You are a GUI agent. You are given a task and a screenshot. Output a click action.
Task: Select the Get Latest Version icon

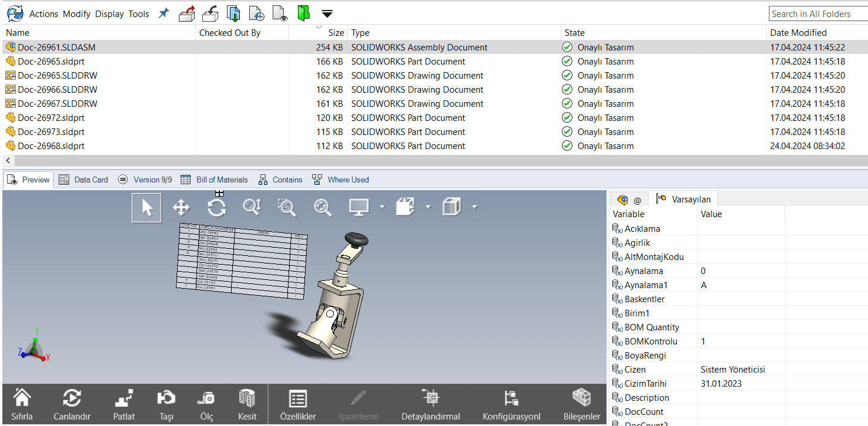[x=233, y=13]
